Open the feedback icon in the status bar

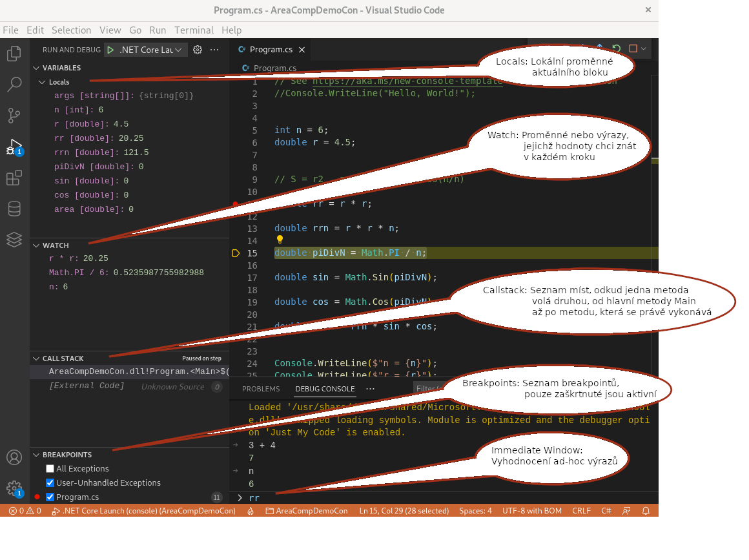[626, 511]
